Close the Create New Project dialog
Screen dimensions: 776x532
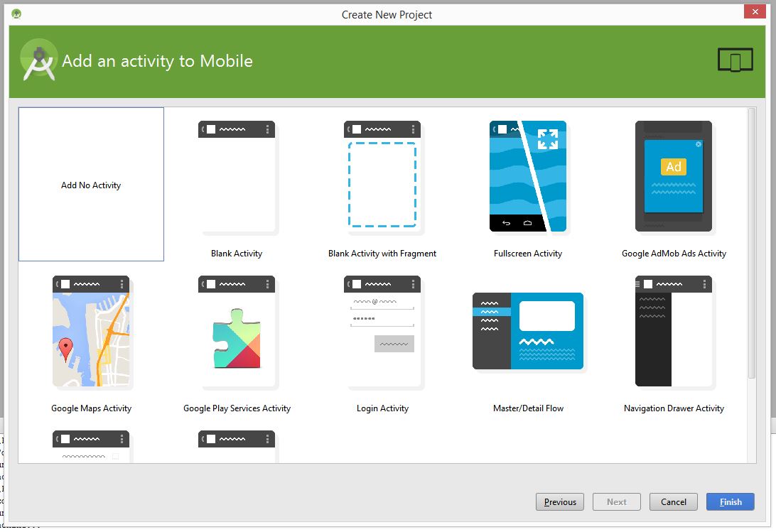click(x=754, y=11)
